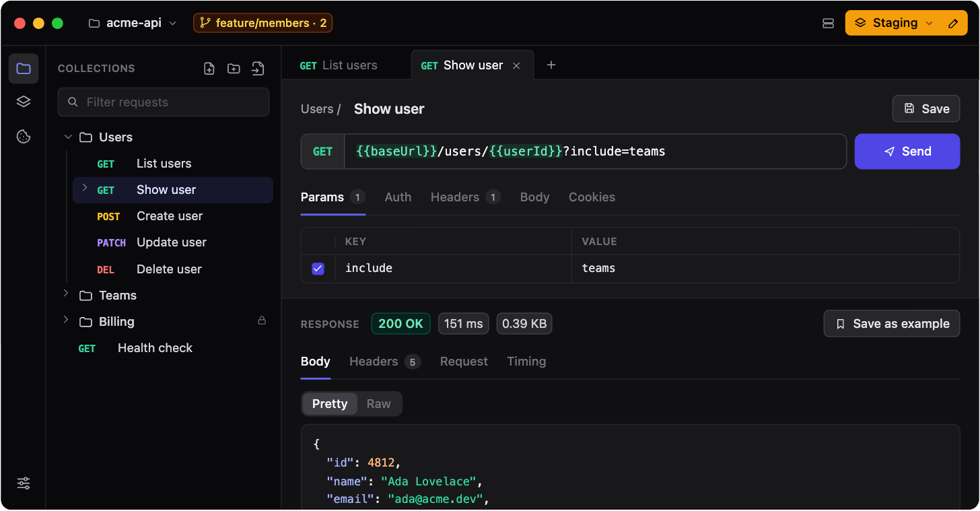Open the Environments layers icon in left rail
The height and width of the screenshot is (511, 980).
click(x=24, y=102)
